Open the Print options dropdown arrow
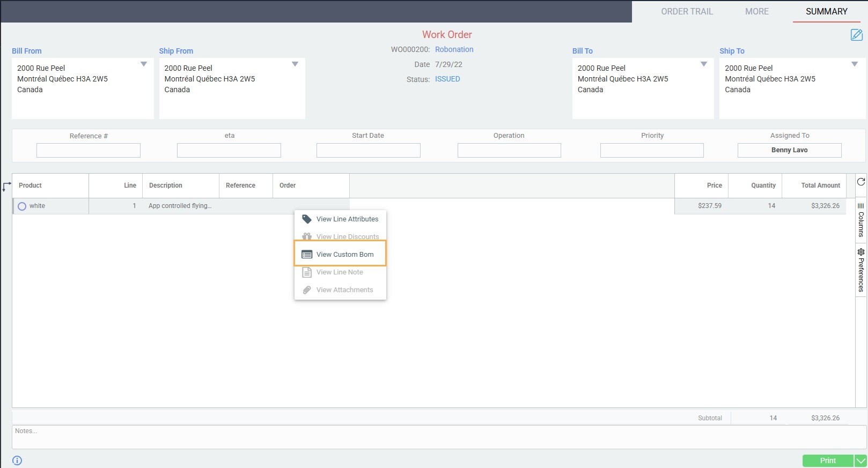The height and width of the screenshot is (468, 868). (x=860, y=461)
